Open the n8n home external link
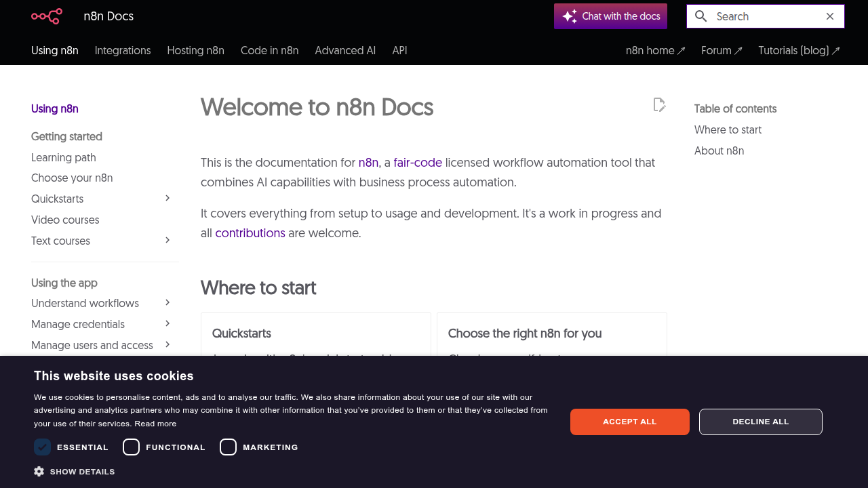 pyautogui.click(x=656, y=50)
